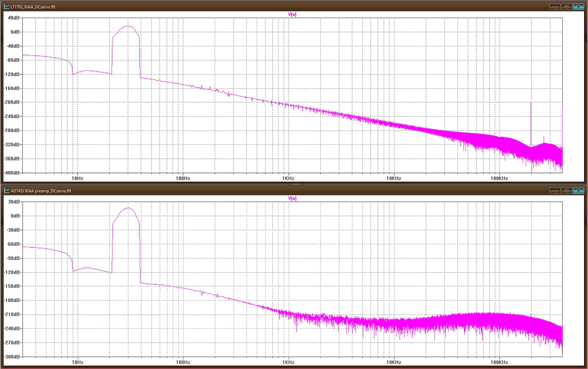The width and height of the screenshot is (588, 369).
Task: Minimize the AD745J RIAA preamp window
Action: 555,191
